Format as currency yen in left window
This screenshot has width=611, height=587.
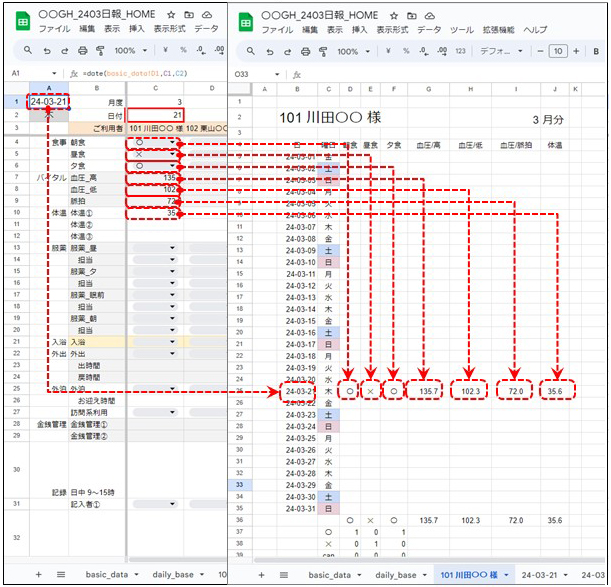pos(166,50)
